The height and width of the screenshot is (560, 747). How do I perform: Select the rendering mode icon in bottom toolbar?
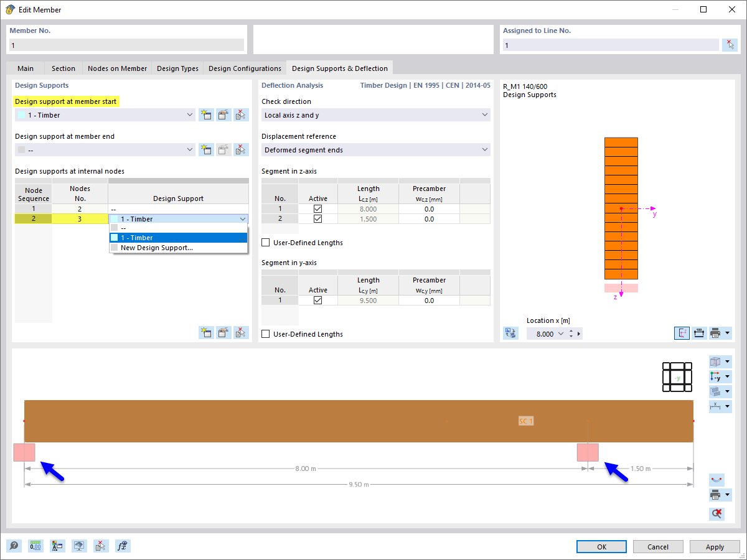point(79,546)
